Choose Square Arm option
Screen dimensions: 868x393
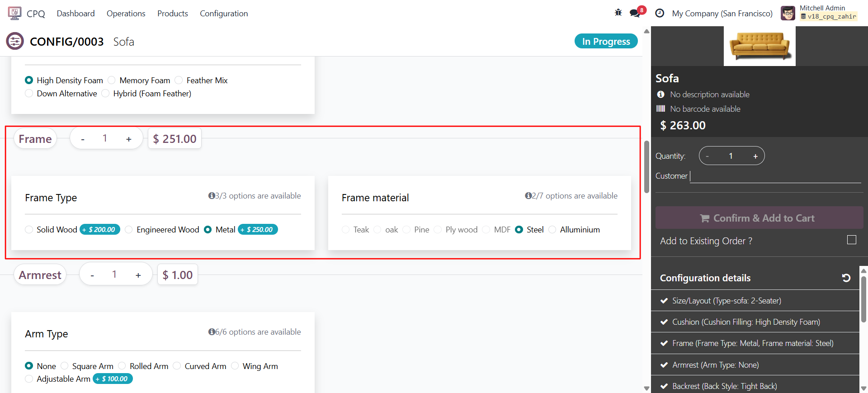64,365
